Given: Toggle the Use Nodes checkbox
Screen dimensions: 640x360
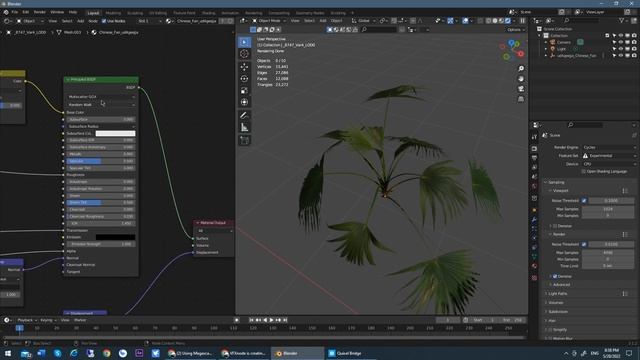Looking at the screenshot, I should (x=104, y=21).
